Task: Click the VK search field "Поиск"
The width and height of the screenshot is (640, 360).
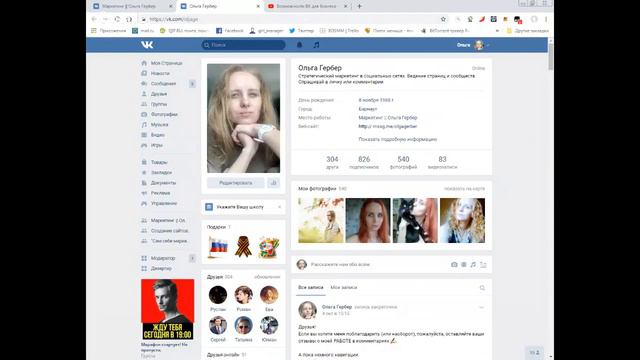Action: [243, 45]
